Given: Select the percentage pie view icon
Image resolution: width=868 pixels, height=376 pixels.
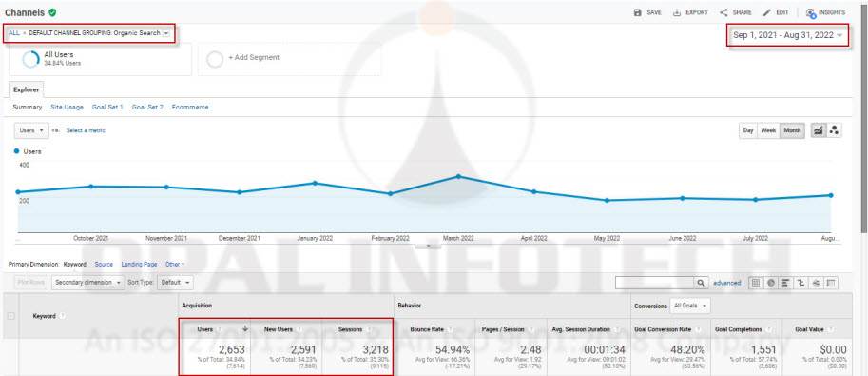Looking at the screenshot, I should [x=770, y=283].
